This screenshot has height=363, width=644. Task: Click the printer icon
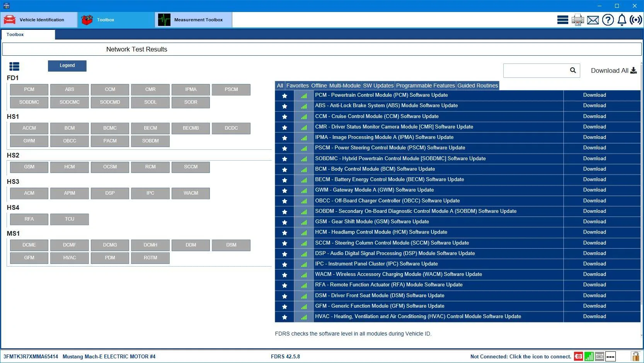(x=578, y=20)
